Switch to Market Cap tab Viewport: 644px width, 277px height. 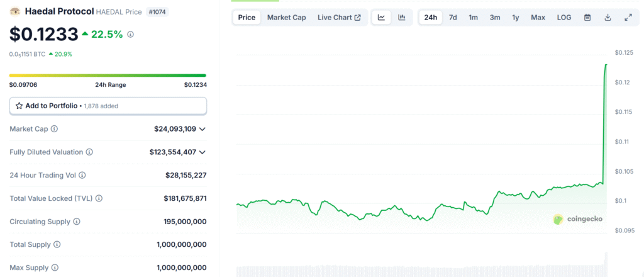point(286,18)
